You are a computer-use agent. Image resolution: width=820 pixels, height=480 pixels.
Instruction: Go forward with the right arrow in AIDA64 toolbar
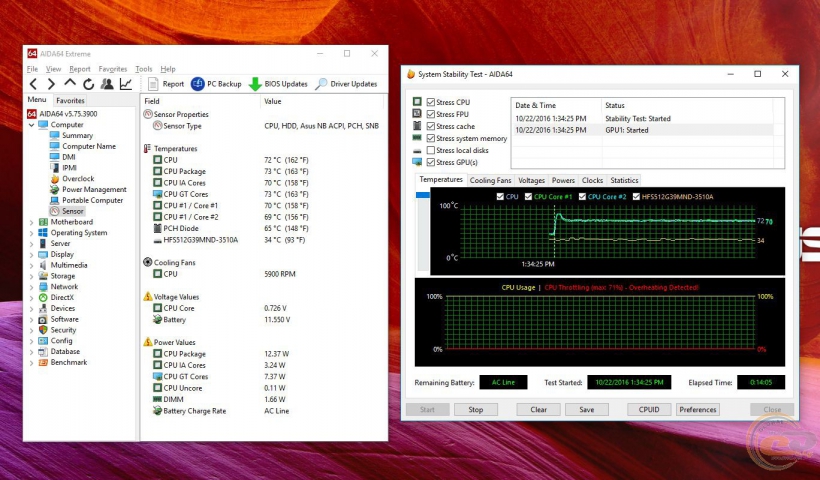coord(51,84)
